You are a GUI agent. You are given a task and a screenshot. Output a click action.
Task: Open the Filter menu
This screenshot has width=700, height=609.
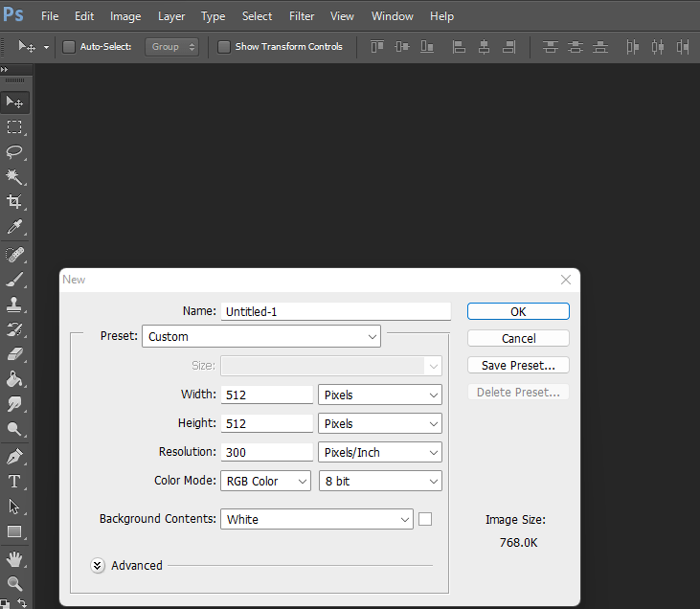tap(302, 16)
